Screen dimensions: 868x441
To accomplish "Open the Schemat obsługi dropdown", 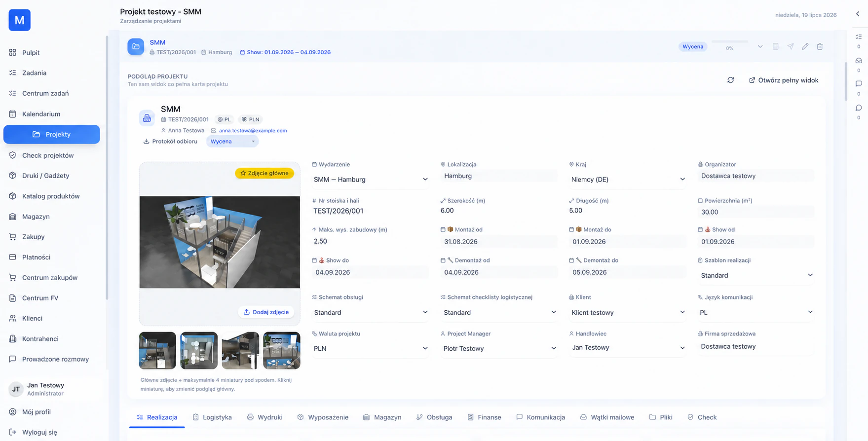I will click(x=370, y=312).
